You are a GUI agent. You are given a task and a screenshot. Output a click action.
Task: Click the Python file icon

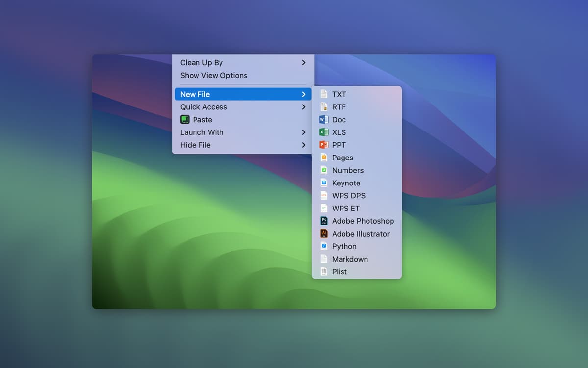pyautogui.click(x=324, y=246)
